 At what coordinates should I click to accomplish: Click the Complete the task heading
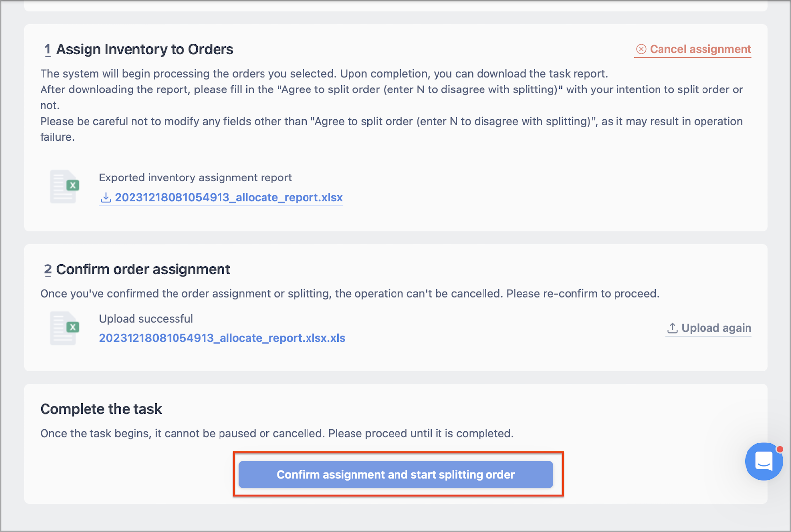[x=101, y=409]
